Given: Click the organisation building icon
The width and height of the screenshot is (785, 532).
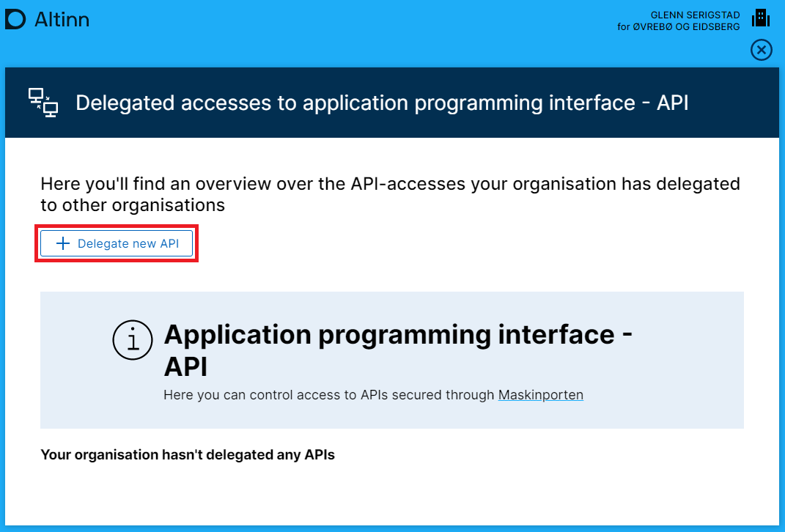Looking at the screenshot, I should (x=761, y=18).
